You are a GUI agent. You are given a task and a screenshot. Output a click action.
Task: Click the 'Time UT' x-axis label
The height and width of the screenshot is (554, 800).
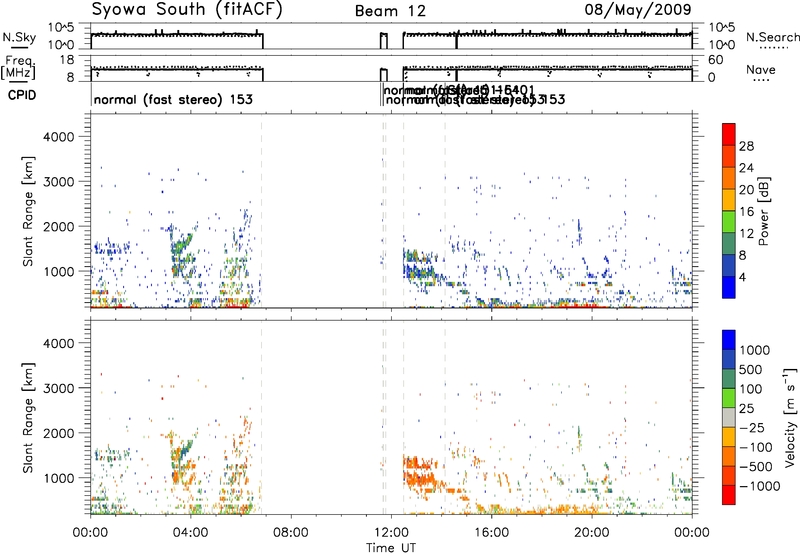tap(391, 548)
